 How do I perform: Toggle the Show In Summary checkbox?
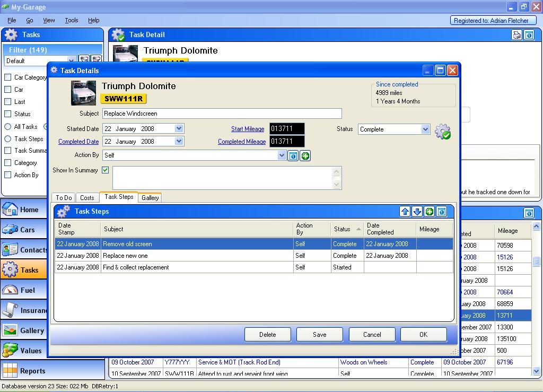[x=106, y=170]
